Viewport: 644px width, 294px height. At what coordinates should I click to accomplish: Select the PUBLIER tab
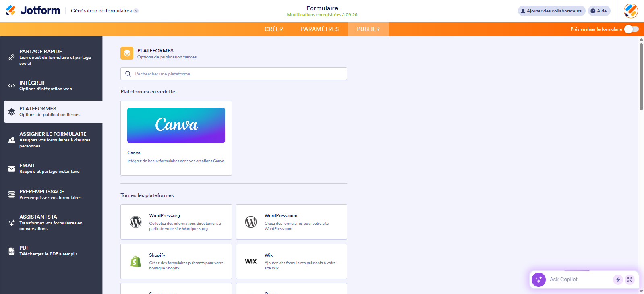(368, 29)
